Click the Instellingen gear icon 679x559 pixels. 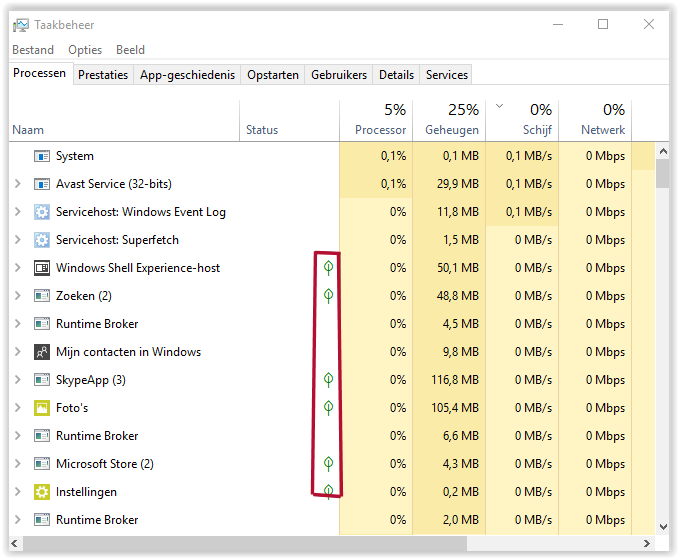click(42, 492)
